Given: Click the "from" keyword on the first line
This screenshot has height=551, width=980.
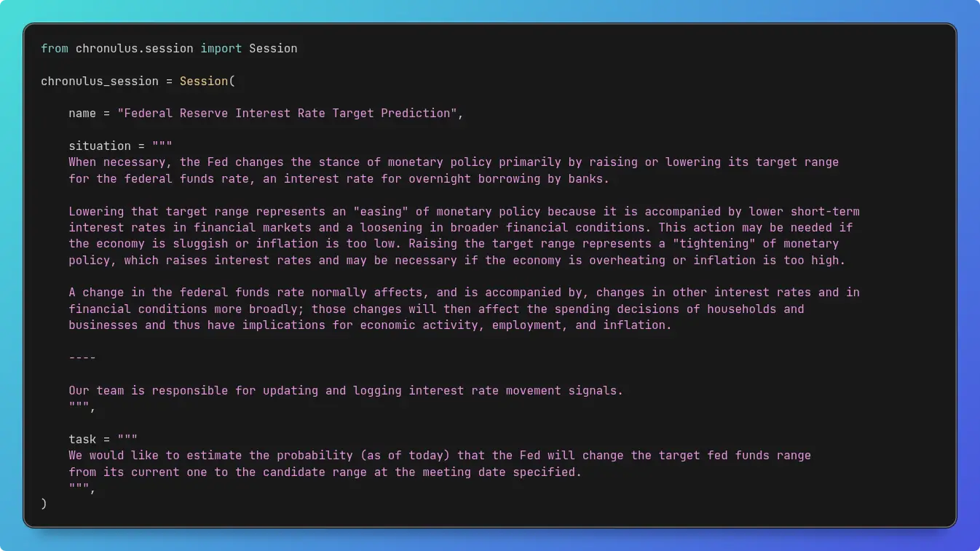Looking at the screenshot, I should pos(55,49).
